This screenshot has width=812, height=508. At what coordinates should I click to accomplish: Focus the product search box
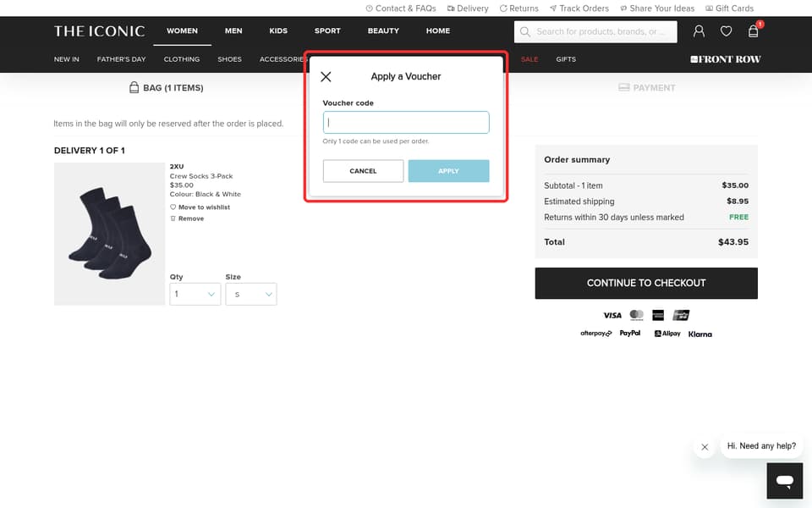coord(595,31)
